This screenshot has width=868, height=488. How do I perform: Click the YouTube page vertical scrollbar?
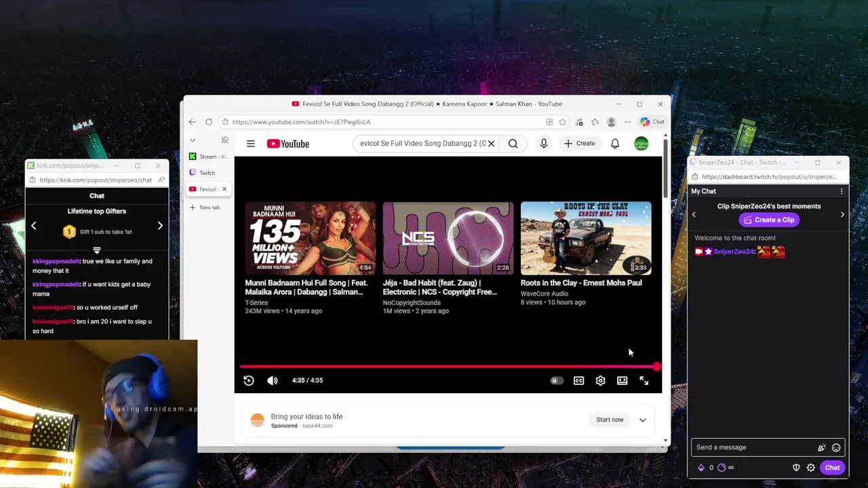pos(665,169)
